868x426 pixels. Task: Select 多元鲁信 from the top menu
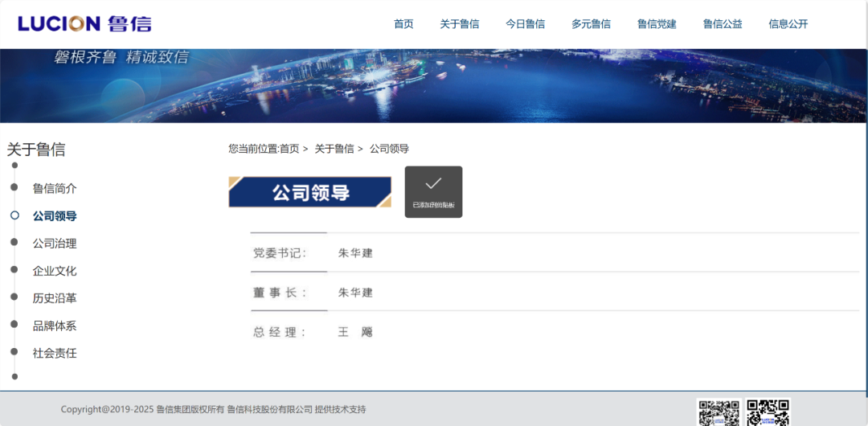pos(591,24)
